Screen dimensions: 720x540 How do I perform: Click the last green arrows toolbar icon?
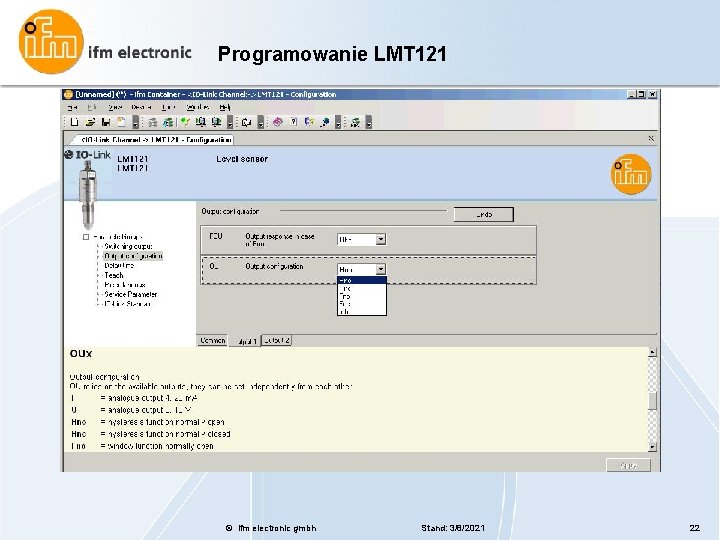click(x=355, y=122)
